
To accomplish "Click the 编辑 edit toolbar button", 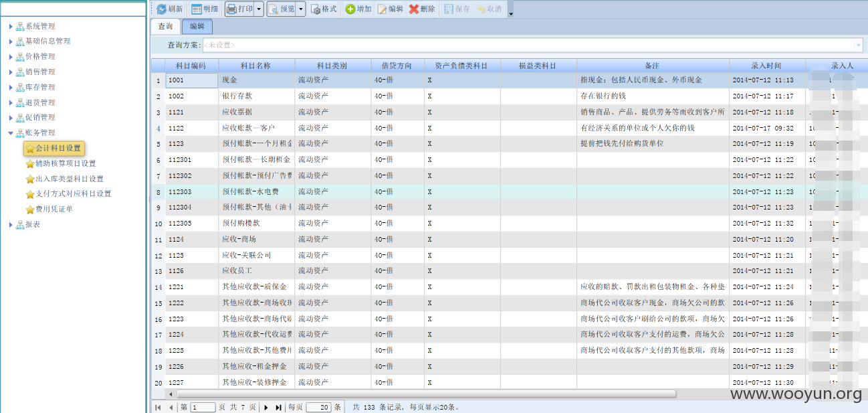I will point(390,9).
